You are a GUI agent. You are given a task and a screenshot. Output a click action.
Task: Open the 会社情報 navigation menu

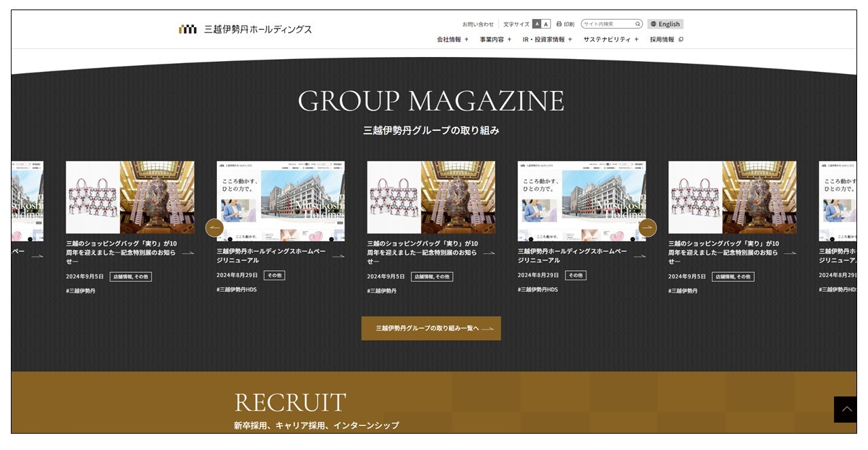tap(453, 39)
